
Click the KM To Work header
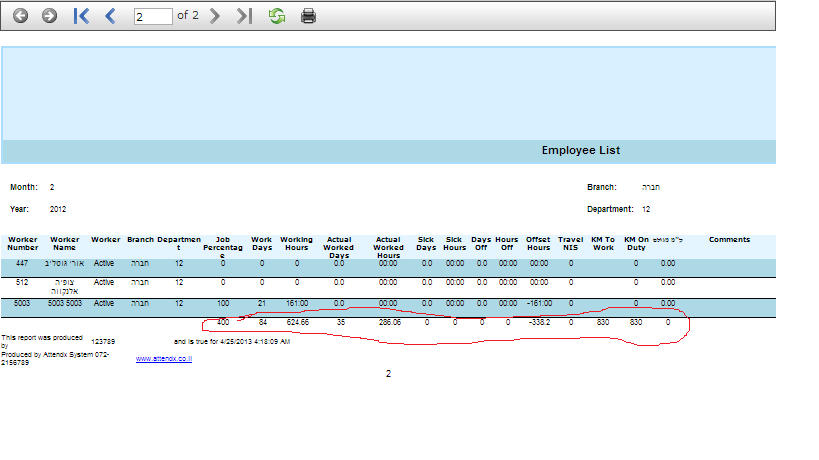pyautogui.click(x=603, y=244)
